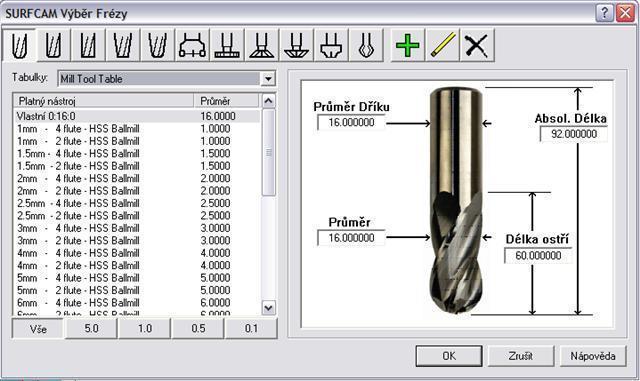Select the 5.0 filter button

click(91, 329)
